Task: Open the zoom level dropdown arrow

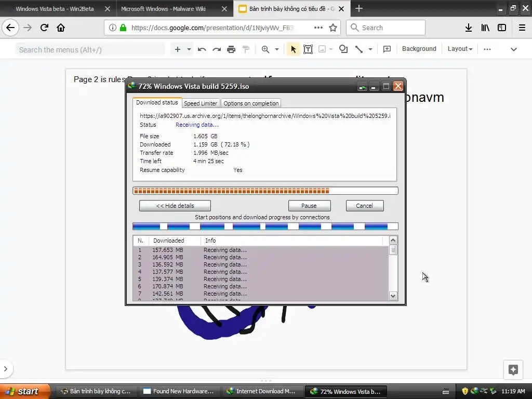Action: pos(277,49)
